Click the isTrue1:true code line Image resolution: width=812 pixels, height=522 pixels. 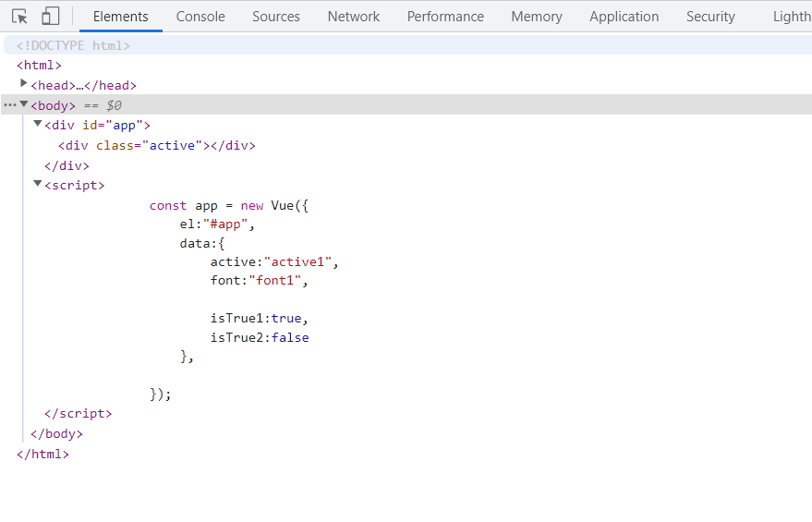[x=260, y=319]
